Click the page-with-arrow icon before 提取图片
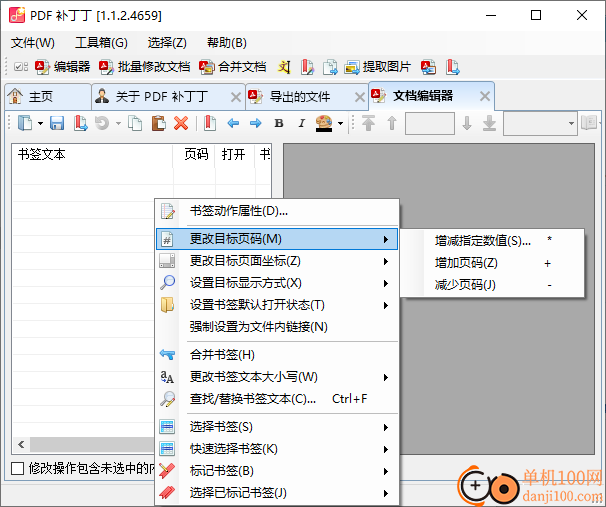606x507 pixels. point(330,67)
